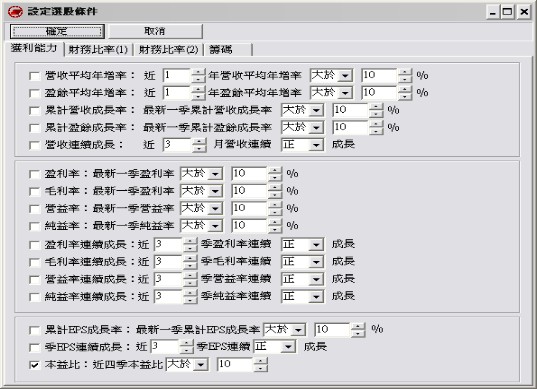Open the 正 dropdown for 季毛利率連續
This screenshot has height=389, width=537.
[302, 262]
